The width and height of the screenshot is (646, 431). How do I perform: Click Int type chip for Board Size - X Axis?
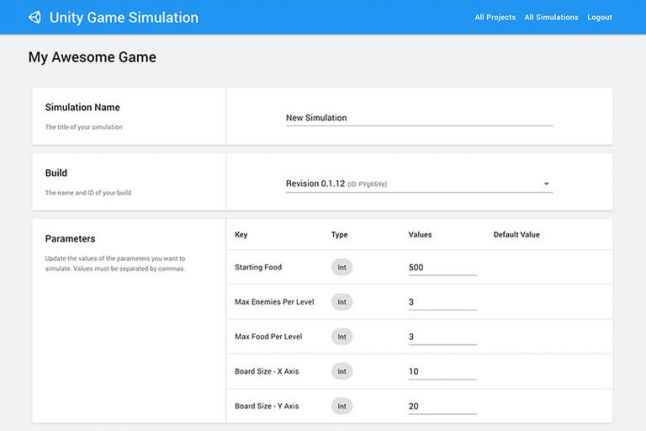(342, 372)
